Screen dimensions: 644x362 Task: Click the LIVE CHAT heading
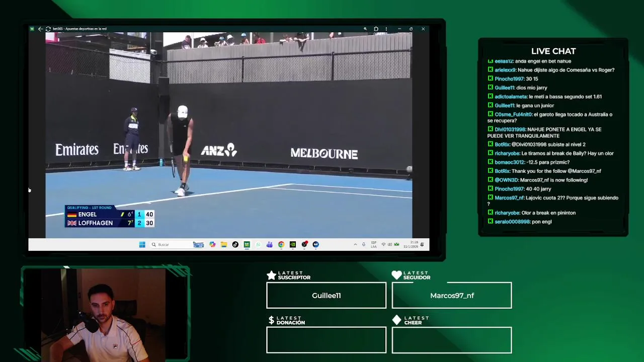pyautogui.click(x=553, y=51)
